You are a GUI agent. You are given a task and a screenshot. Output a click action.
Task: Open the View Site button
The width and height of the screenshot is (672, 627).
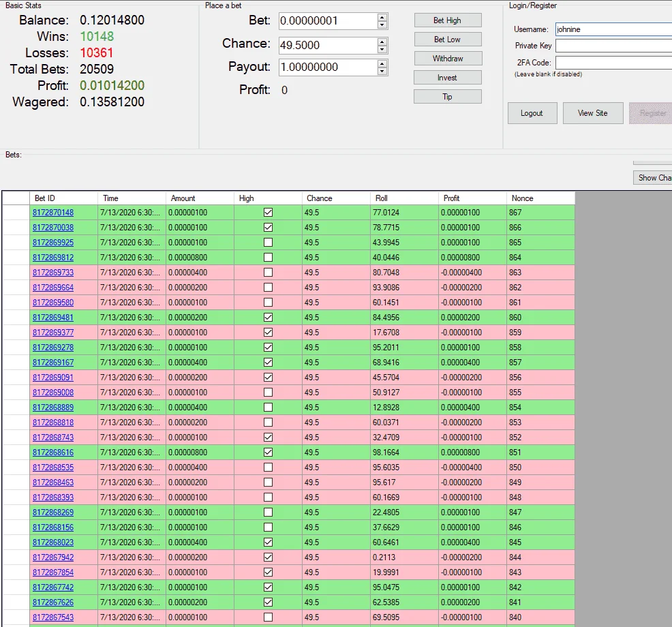point(593,113)
